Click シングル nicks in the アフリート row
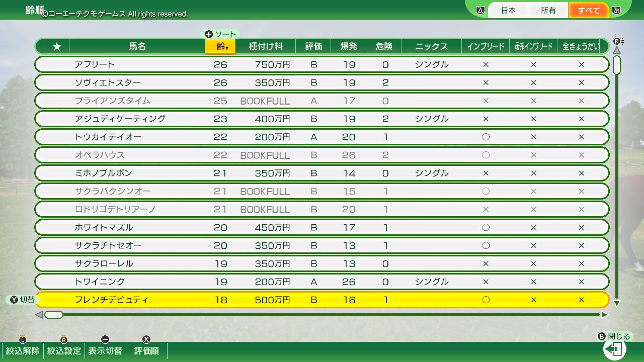The width and height of the screenshot is (644, 362). point(432,64)
